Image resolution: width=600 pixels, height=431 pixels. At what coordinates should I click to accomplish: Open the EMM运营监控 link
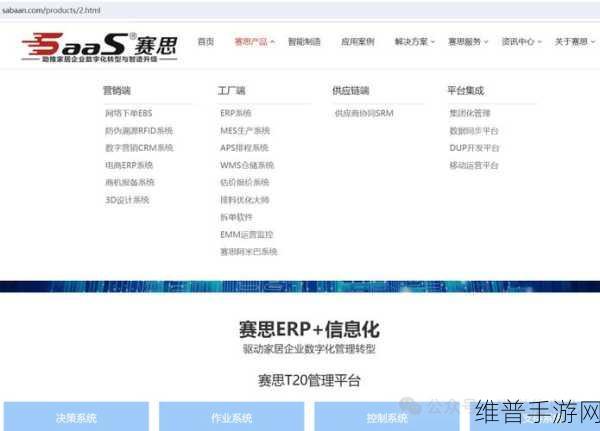[x=247, y=235]
